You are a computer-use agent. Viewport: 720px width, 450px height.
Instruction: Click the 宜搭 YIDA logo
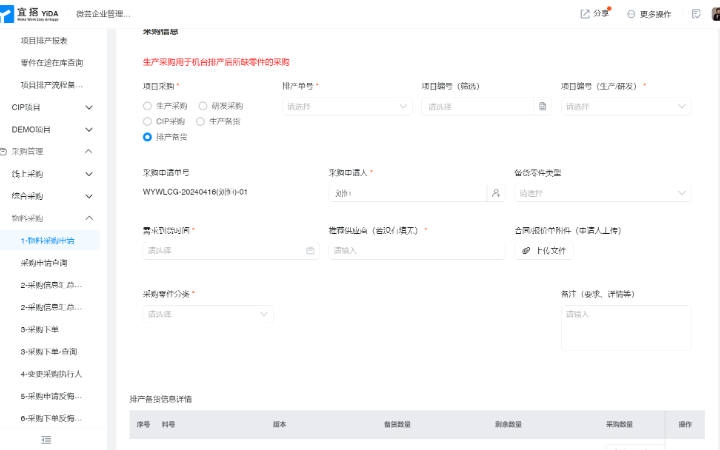pyautogui.click(x=30, y=14)
